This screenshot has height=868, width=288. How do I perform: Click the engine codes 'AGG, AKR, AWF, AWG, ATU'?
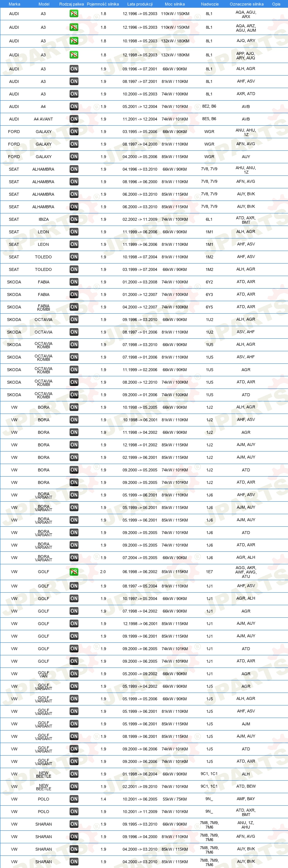pos(246,572)
